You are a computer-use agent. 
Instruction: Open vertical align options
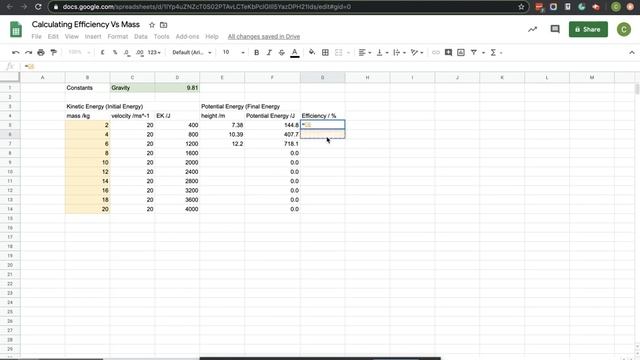tap(382, 53)
